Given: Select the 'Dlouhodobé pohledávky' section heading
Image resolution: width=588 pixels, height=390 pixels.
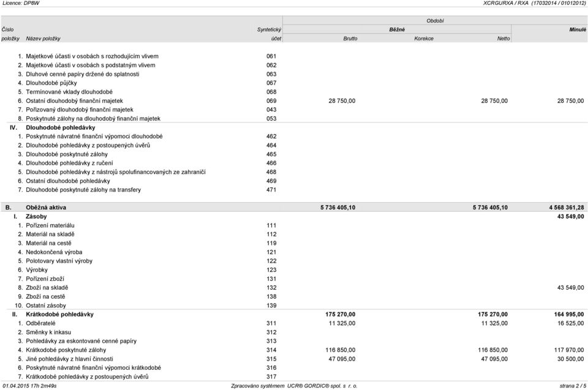Looking at the screenshot, I should pos(61,127).
